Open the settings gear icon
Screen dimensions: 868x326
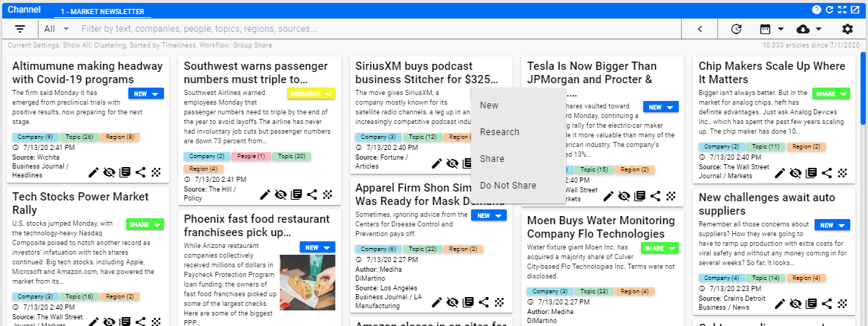(x=847, y=29)
